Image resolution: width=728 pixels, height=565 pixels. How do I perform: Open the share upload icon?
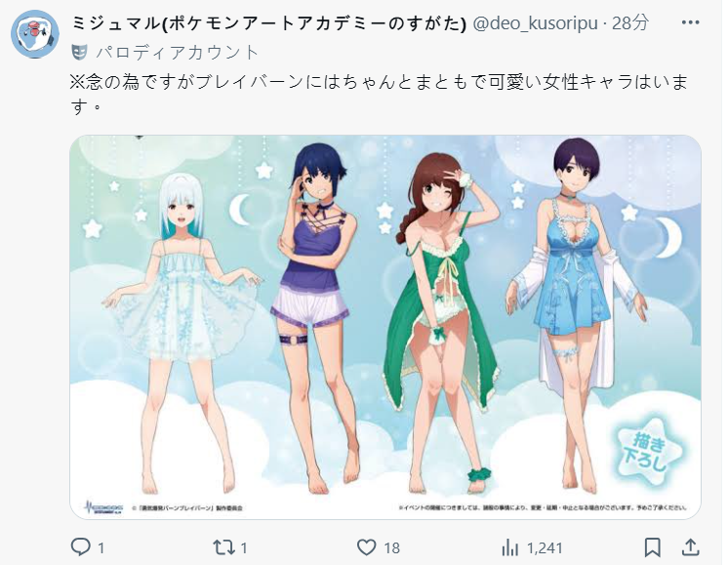(x=691, y=546)
